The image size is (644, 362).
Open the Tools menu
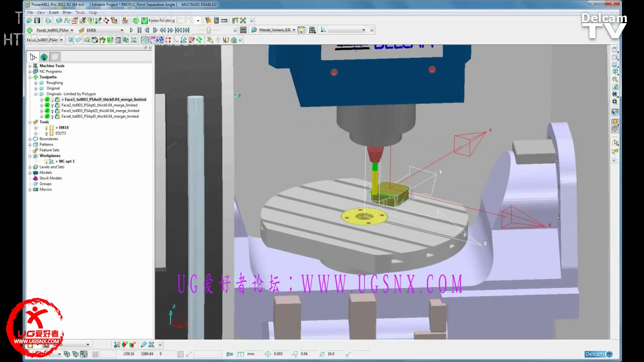(x=80, y=12)
